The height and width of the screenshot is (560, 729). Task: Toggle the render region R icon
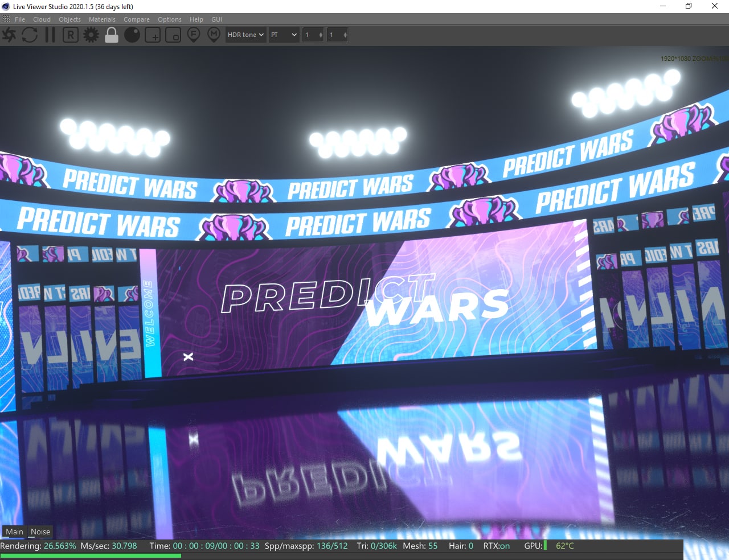click(x=70, y=35)
